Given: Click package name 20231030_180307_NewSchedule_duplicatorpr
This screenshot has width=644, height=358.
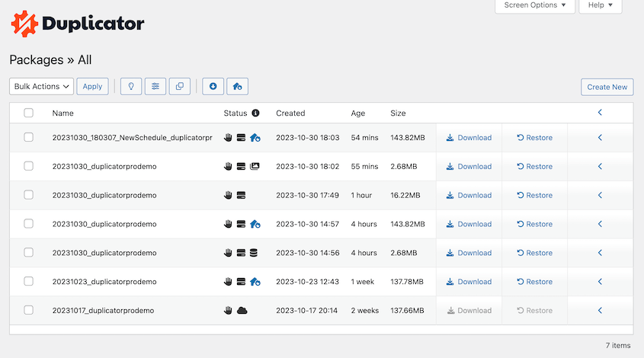Looking at the screenshot, I should pyautogui.click(x=133, y=138).
